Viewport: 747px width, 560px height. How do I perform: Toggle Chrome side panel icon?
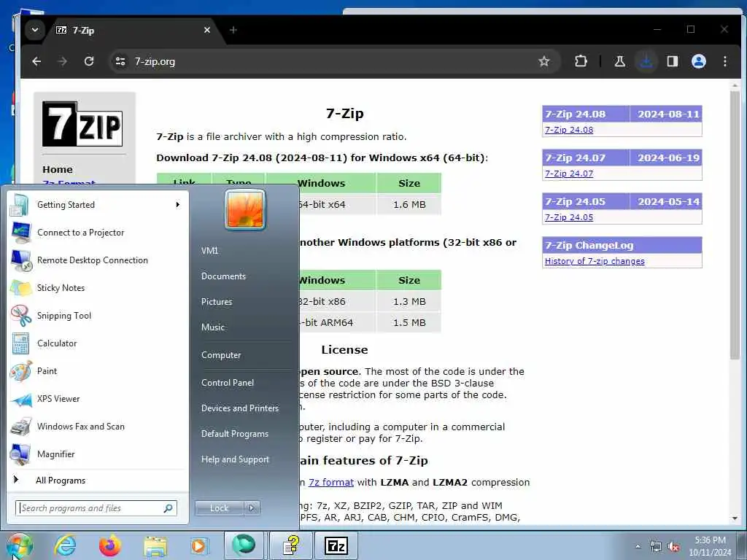click(x=672, y=61)
